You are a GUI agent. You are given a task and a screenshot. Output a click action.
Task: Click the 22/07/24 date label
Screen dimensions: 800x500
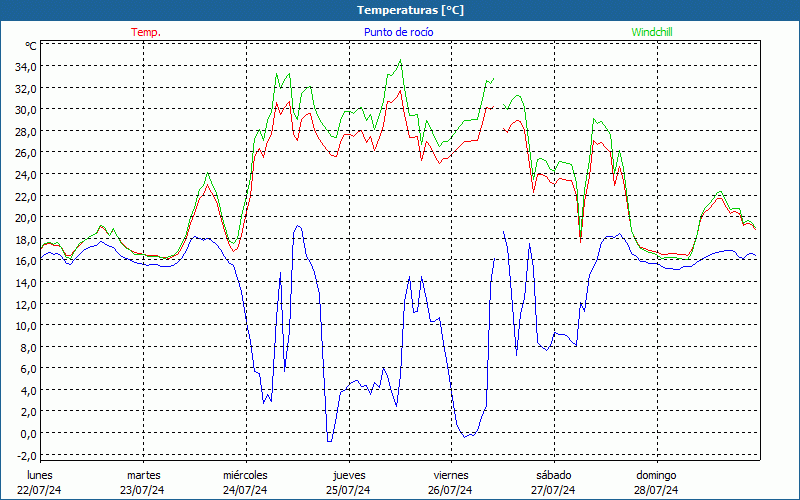(39, 490)
